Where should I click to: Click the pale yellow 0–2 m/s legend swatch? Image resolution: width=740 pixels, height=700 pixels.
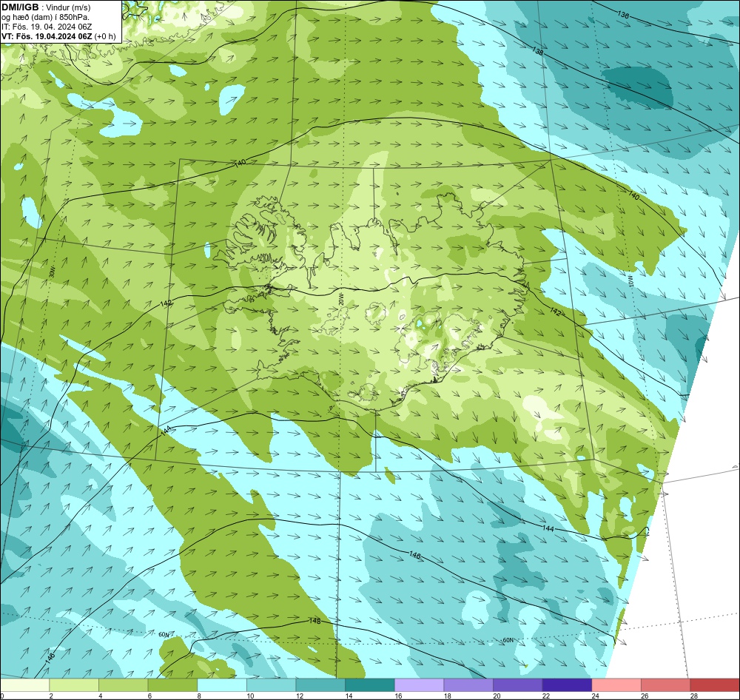tap(24, 684)
